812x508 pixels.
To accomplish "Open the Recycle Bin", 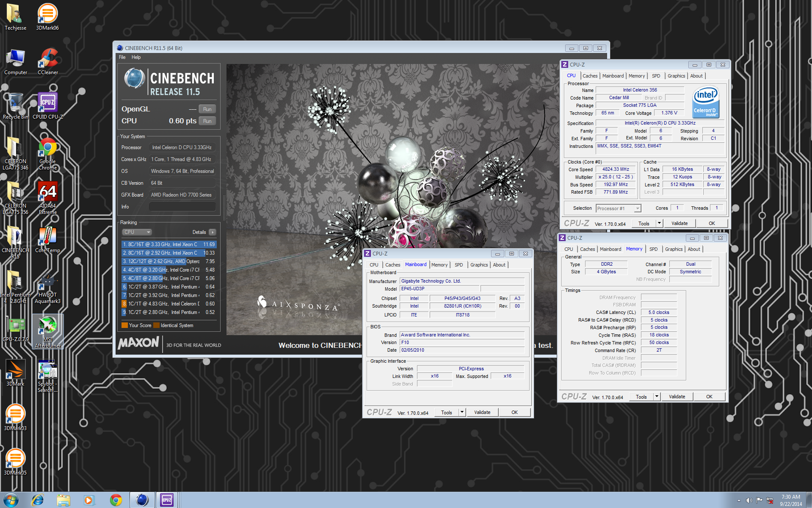I will coord(15,106).
